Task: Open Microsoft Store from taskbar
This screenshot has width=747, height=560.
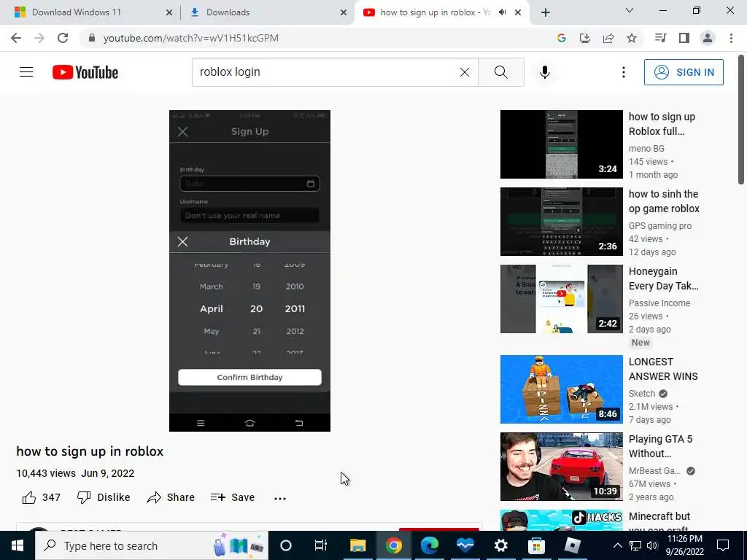Action: (536, 545)
